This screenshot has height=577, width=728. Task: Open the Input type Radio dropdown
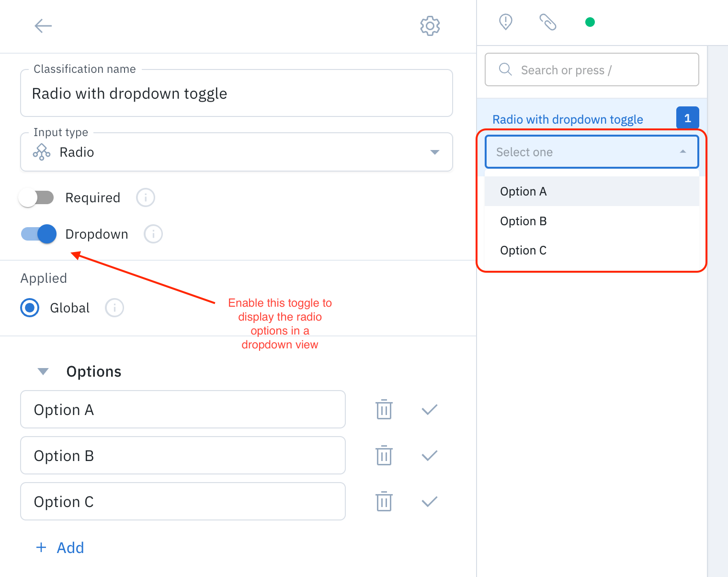pyautogui.click(x=237, y=152)
